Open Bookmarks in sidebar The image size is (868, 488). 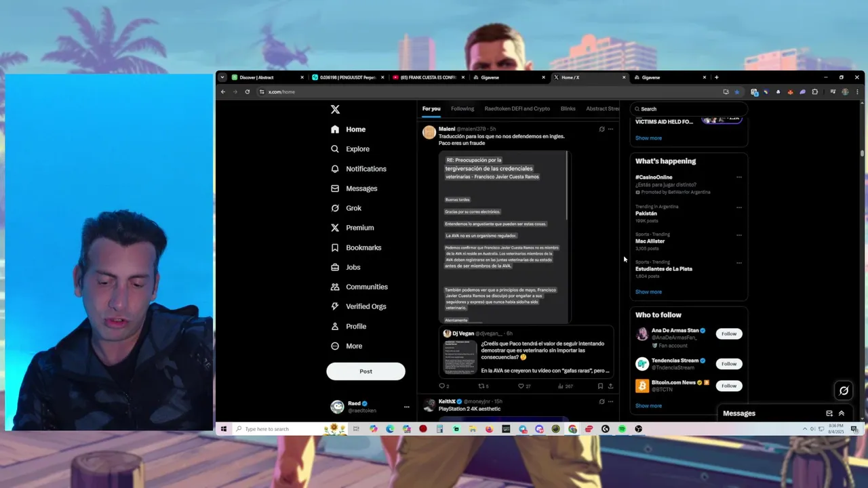(x=356, y=247)
